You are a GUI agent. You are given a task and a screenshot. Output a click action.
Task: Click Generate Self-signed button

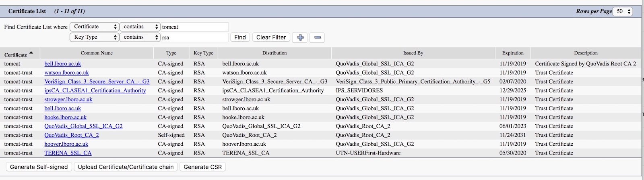point(39,167)
